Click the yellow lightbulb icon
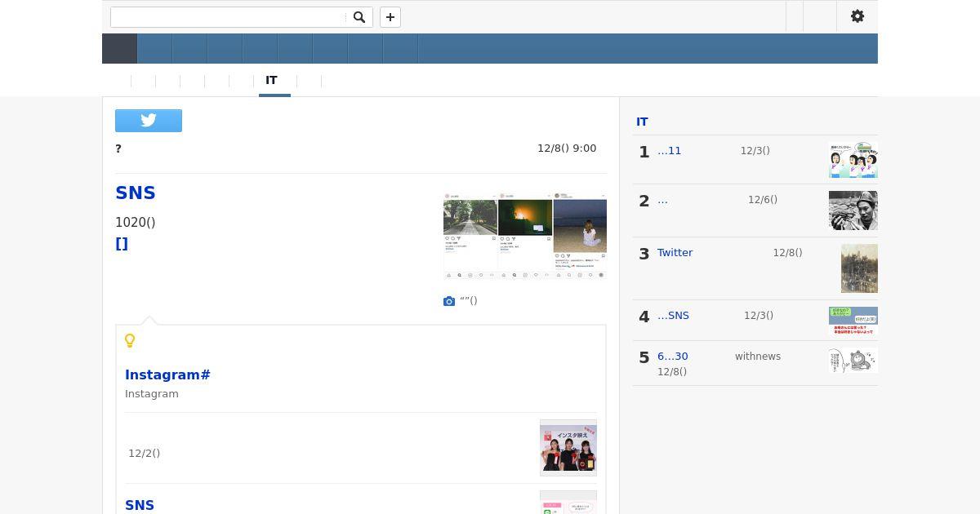The image size is (980, 514). 130,341
